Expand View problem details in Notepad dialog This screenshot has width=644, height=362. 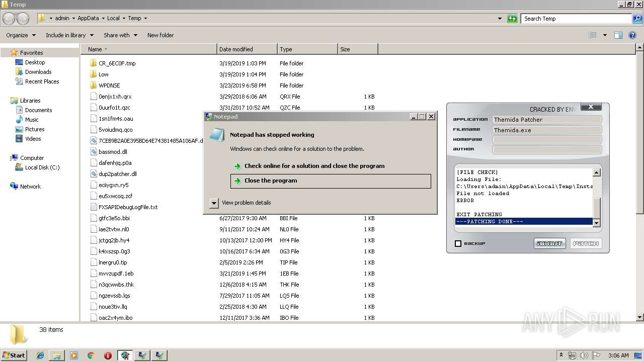click(x=214, y=203)
